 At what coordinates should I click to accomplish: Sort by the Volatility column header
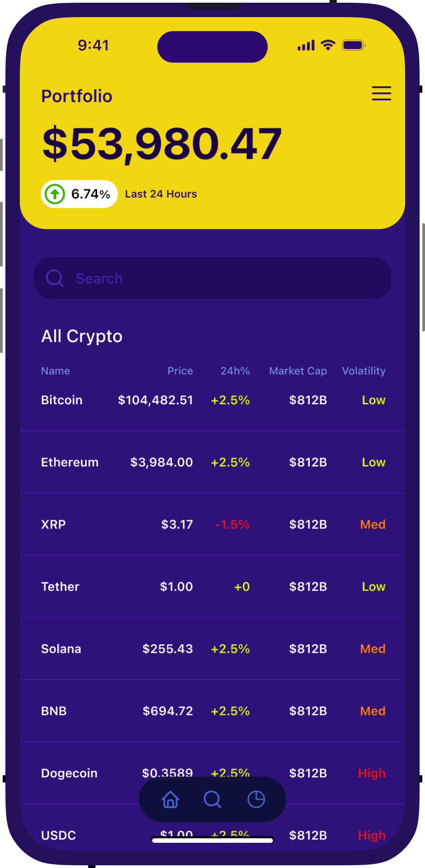[364, 371]
